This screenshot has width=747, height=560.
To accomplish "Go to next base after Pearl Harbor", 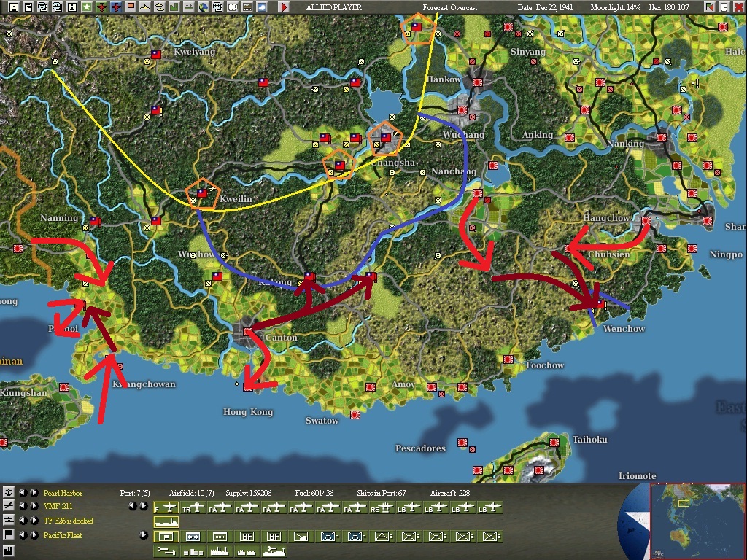I will [34, 493].
